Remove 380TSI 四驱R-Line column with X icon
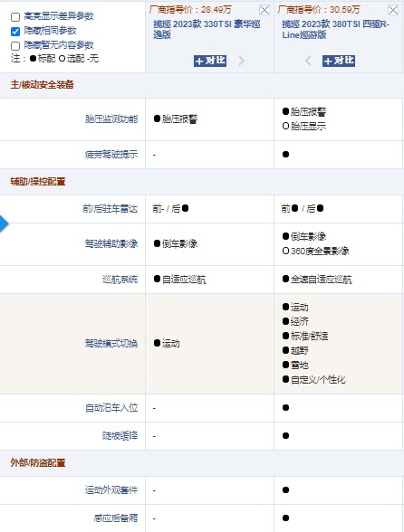 pyautogui.click(x=393, y=10)
